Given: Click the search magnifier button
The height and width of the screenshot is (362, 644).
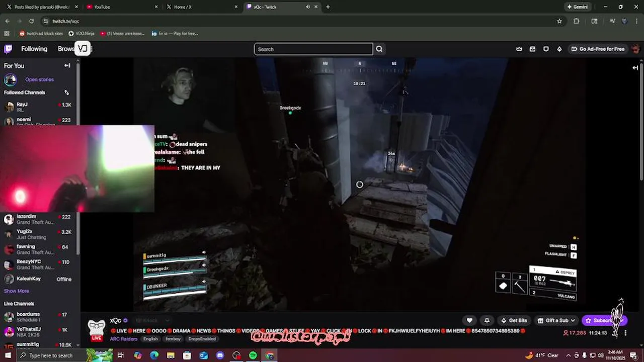Looking at the screenshot, I should (379, 49).
